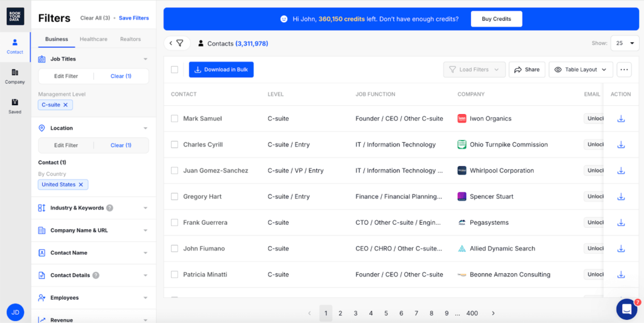This screenshot has height=323, width=644.
Task: Check the box for Juan Gomez-Sanchez
Action: pyautogui.click(x=175, y=171)
